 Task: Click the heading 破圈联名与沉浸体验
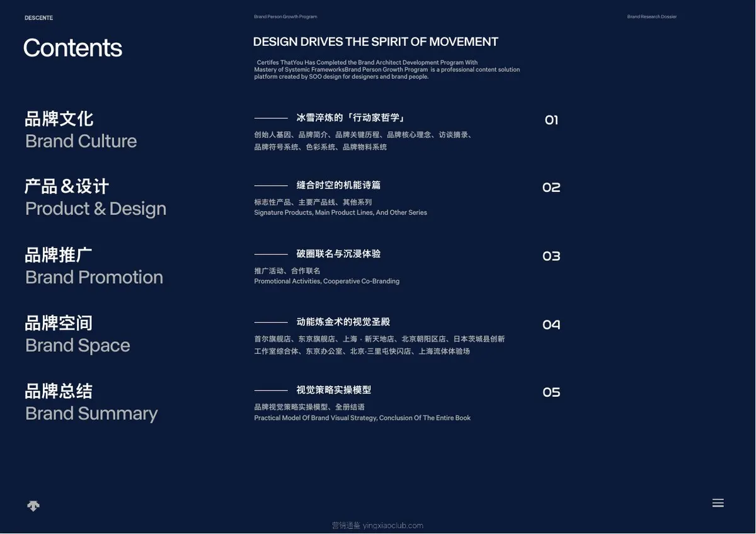tap(339, 254)
